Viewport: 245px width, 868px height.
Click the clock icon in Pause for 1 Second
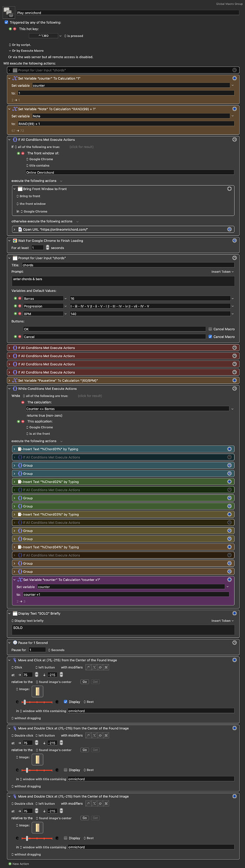pos(15,642)
